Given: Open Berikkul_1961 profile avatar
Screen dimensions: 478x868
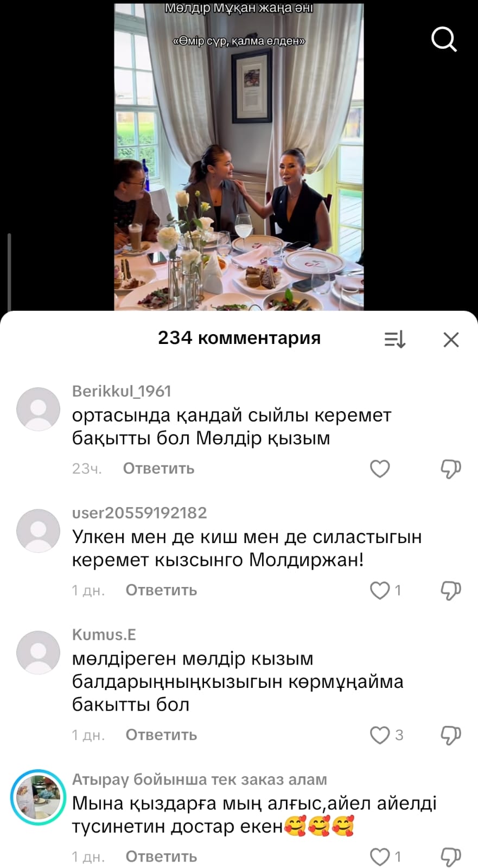Looking at the screenshot, I should coord(38,409).
